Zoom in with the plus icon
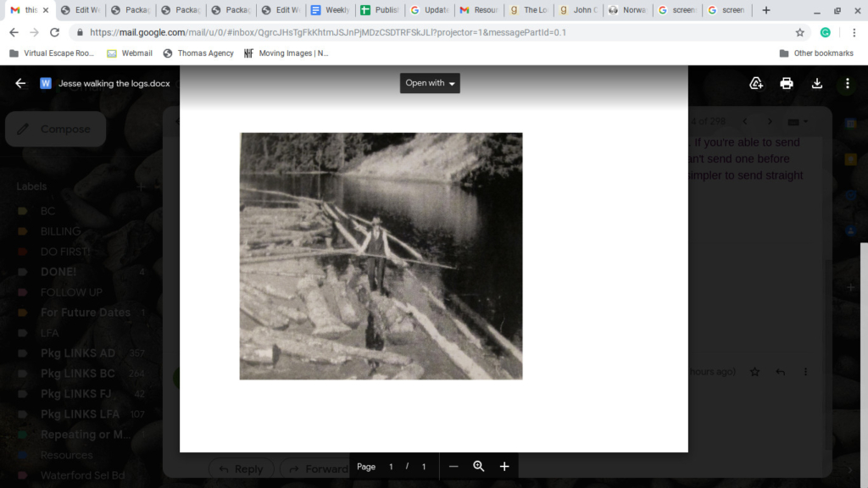Image resolution: width=868 pixels, height=488 pixels. (x=504, y=467)
